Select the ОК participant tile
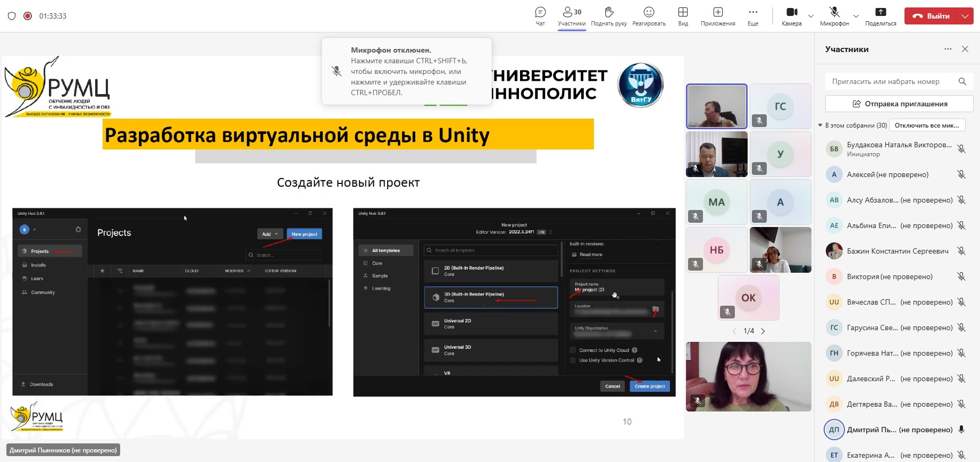Viewport: 980px width, 462px height. (748, 298)
